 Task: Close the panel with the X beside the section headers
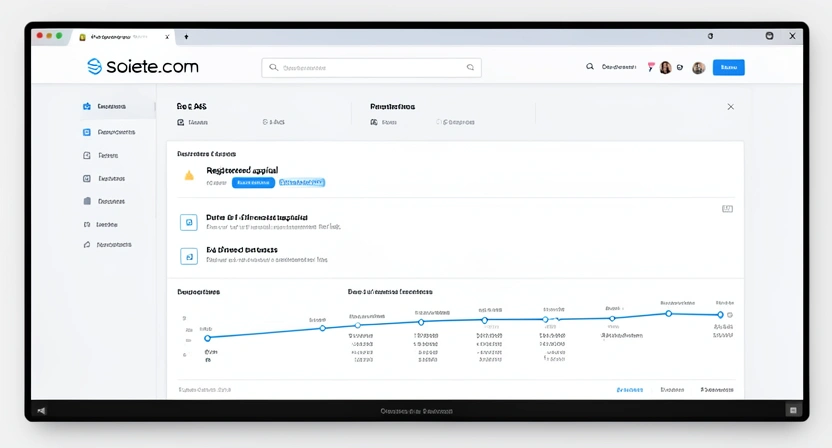pyautogui.click(x=731, y=107)
